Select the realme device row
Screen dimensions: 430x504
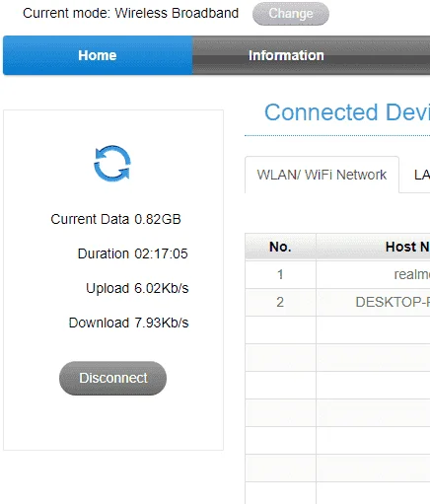pyautogui.click(x=337, y=274)
